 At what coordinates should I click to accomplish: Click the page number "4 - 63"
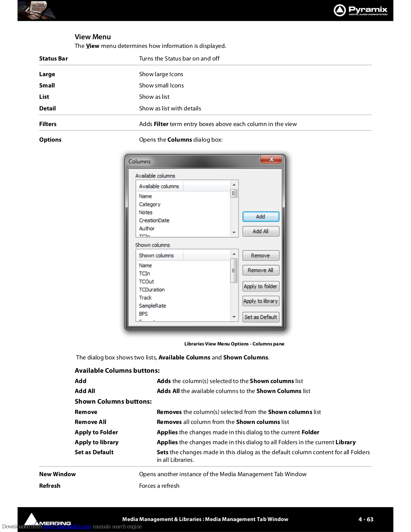click(x=366, y=519)
